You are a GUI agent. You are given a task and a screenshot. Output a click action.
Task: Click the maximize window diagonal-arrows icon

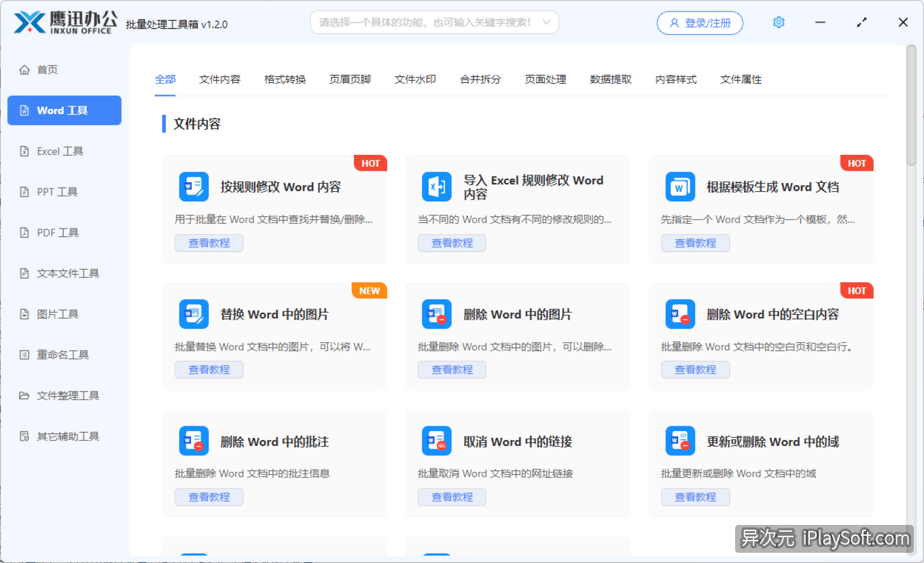click(x=862, y=22)
